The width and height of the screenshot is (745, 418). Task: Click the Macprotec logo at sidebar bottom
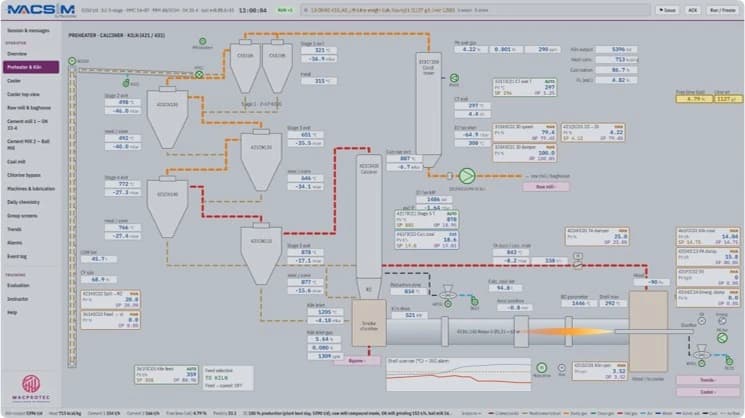click(x=31, y=388)
